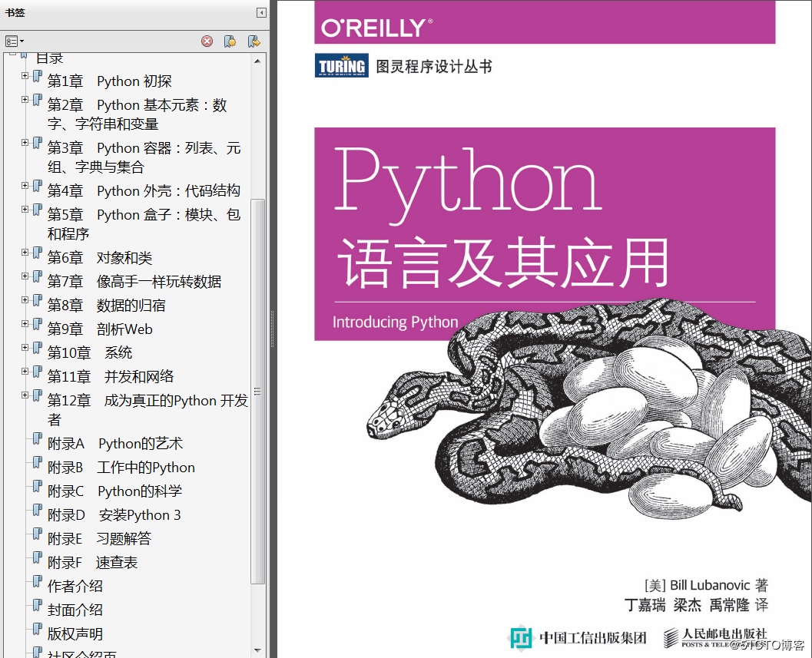The width and height of the screenshot is (812, 658).
Task: Jump to the 封面介绍 bookmark
Action: click(75, 610)
